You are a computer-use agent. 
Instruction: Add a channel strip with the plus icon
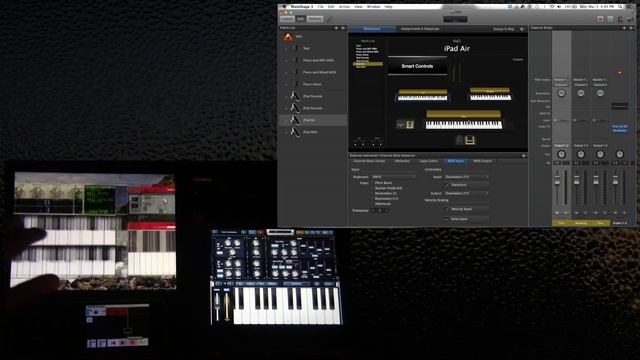click(624, 28)
